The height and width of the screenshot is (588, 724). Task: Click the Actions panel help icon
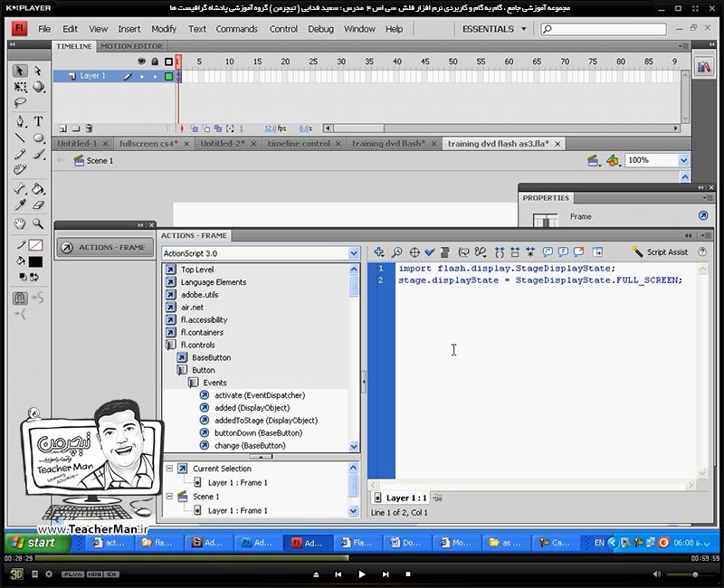[x=702, y=252]
